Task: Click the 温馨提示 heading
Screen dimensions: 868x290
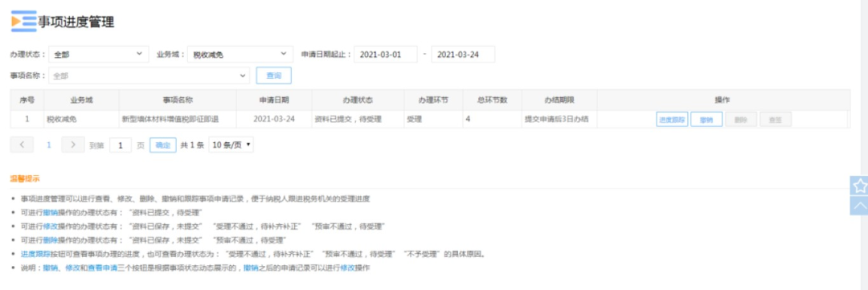Action: 25,178
